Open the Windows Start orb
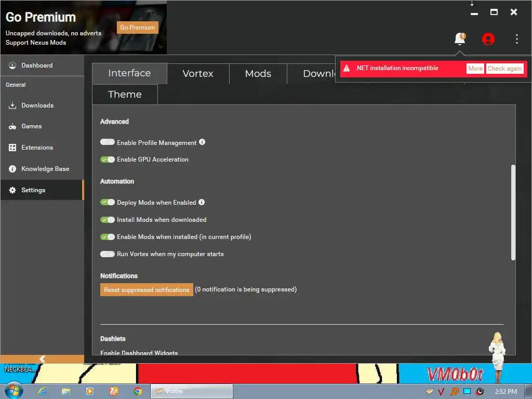Screen dimensions: 532x399 [x=13, y=391]
